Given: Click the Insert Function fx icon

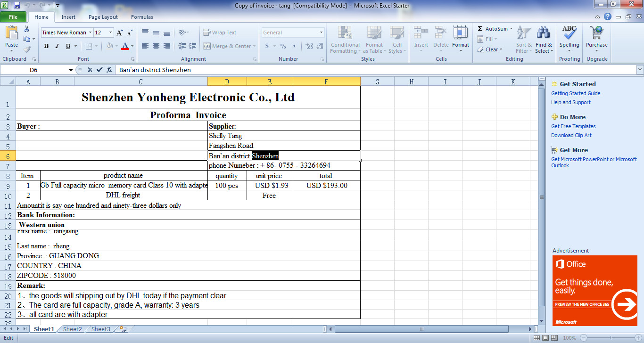Looking at the screenshot, I should click(109, 70).
